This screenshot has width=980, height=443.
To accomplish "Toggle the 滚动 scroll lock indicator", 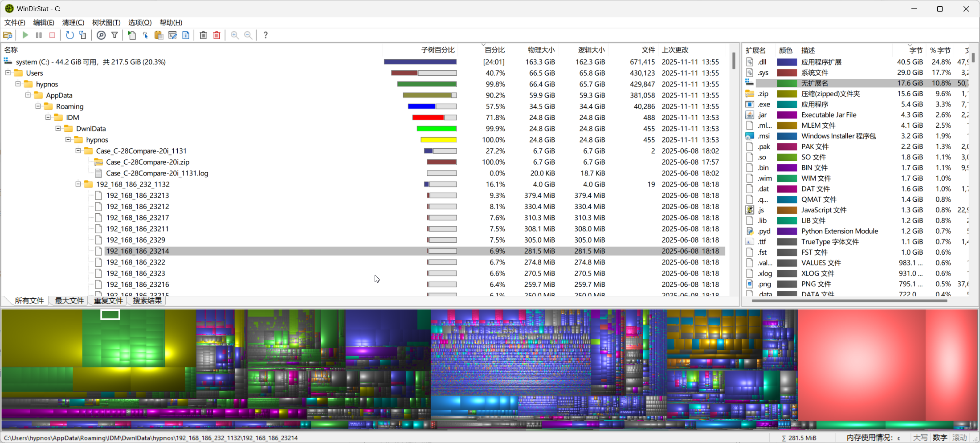I will coord(959,438).
